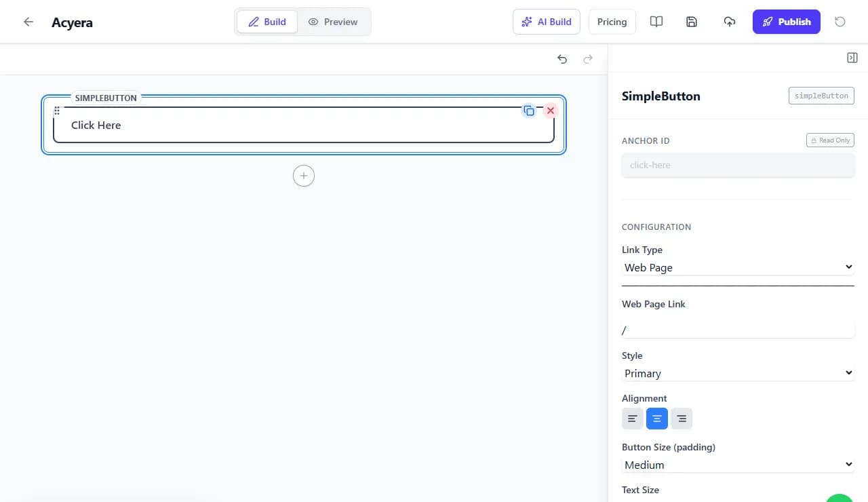
Task: Click the Anchor ID field showing click-here
Action: click(x=738, y=165)
